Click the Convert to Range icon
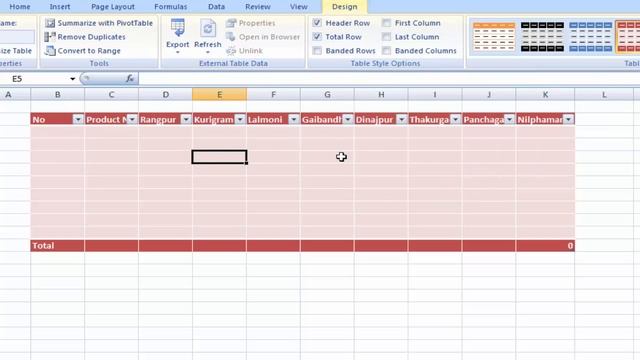This screenshot has width=640, height=360. click(x=50, y=51)
